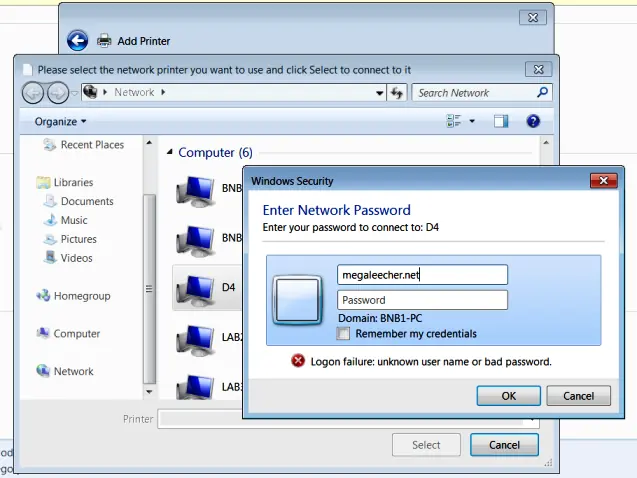Viewport: 637px width, 478px height.
Task: Click the browse dialog's Forward navigation button
Action: [x=58, y=93]
